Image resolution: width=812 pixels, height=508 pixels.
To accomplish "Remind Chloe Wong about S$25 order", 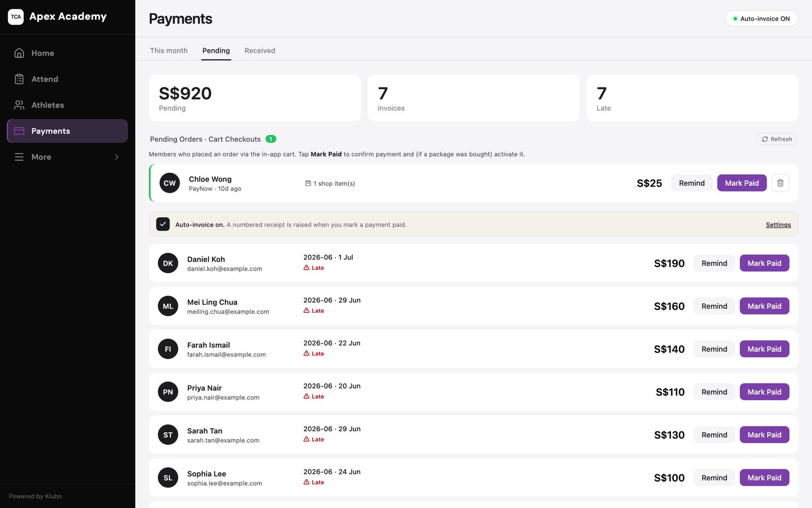I will 692,183.
